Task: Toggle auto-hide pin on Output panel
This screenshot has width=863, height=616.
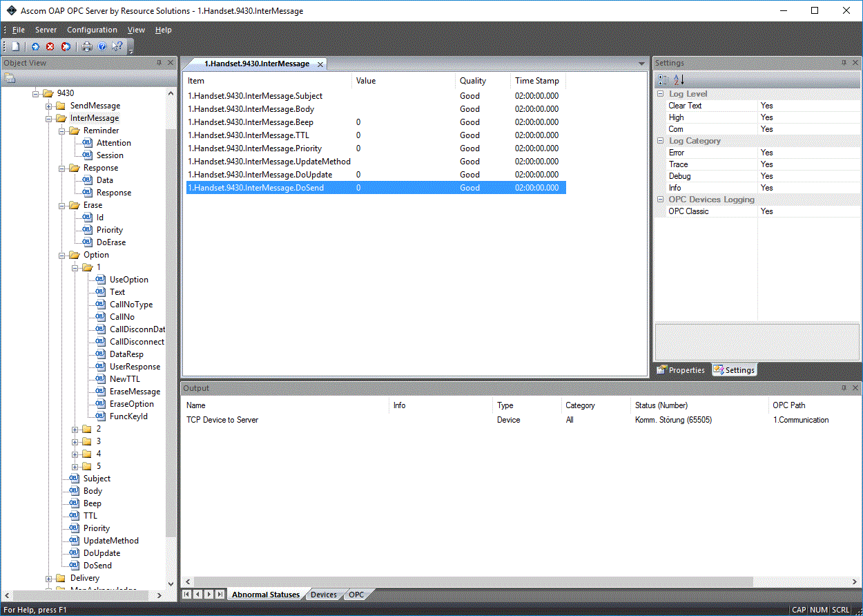Action: click(x=843, y=388)
